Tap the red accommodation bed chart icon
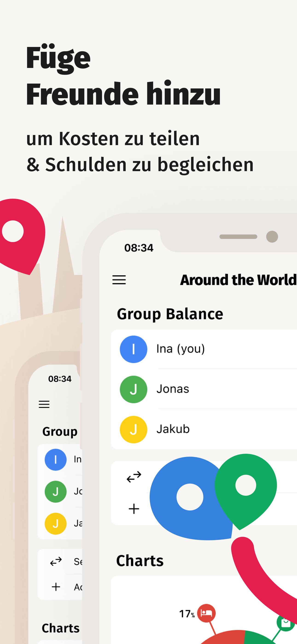The image size is (297, 644). point(207,613)
